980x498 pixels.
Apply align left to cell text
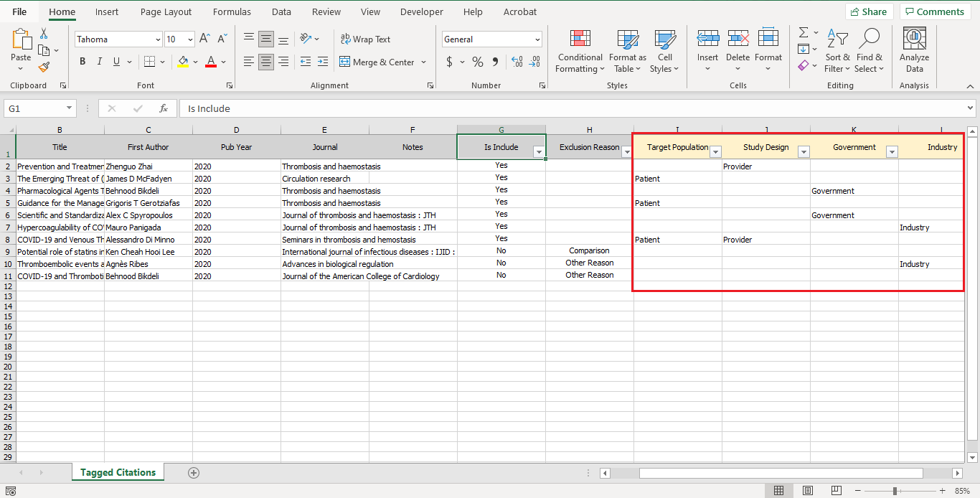(249, 62)
